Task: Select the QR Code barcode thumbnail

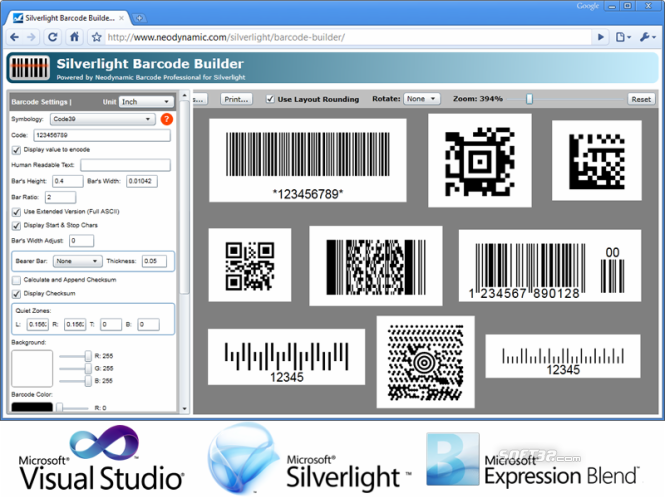Action: click(250, 265)
